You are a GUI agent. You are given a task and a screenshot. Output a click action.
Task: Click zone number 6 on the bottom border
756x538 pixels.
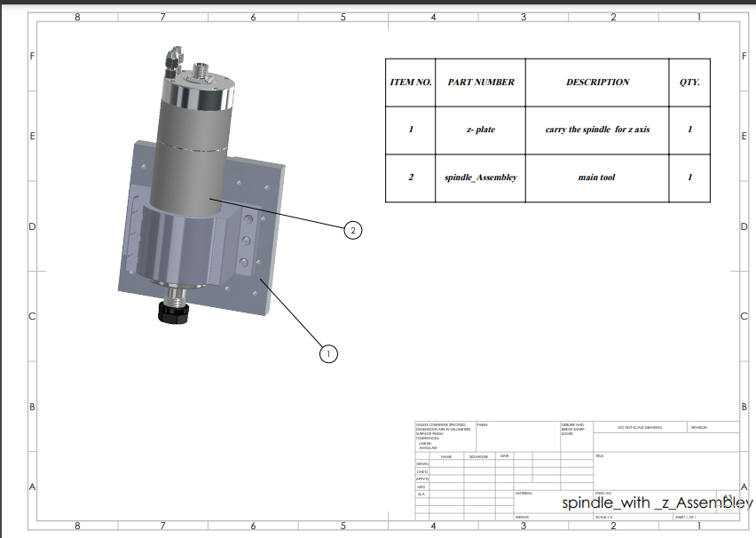coord(253,526)
